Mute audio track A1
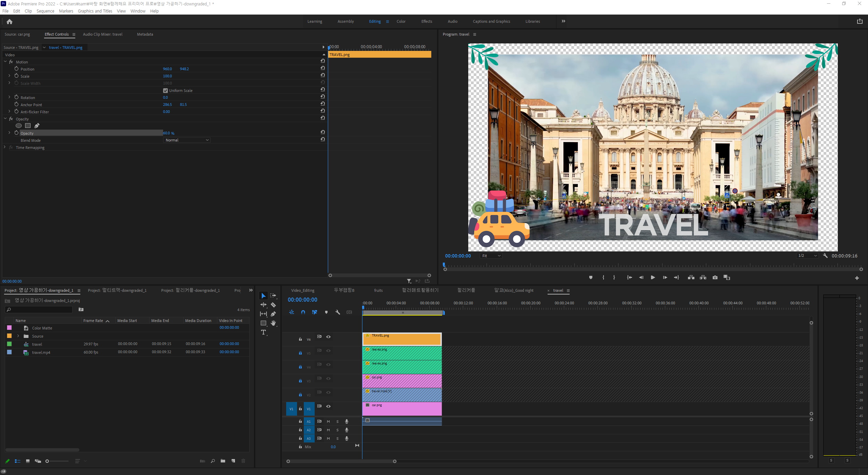This screenshot has height=475, width=868. [x=328, y=421]
